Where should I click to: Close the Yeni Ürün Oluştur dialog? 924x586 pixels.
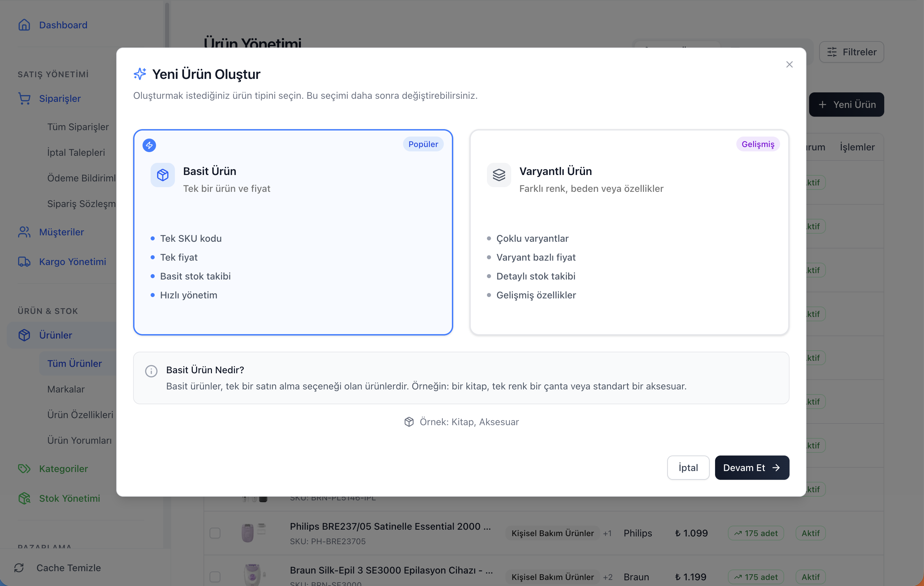coord(789,64)
